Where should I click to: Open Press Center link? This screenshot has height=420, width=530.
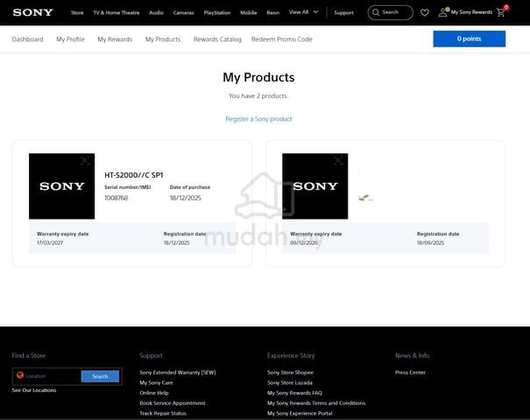tap(410, 373)
